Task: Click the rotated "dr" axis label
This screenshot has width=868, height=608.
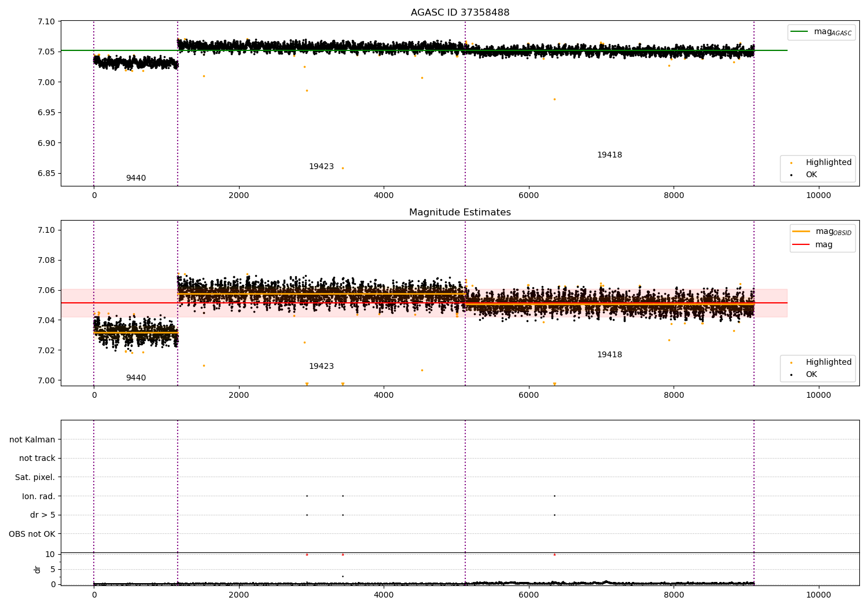Action: pyautogui.click(x=38, y=569)
